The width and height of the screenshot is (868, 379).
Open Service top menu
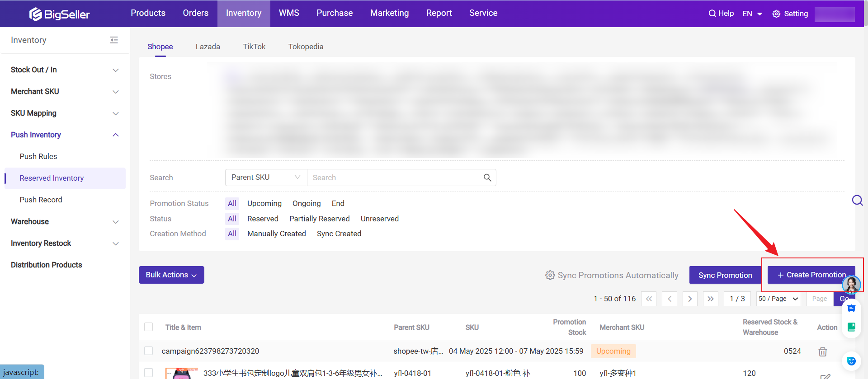tap(483, 13)
